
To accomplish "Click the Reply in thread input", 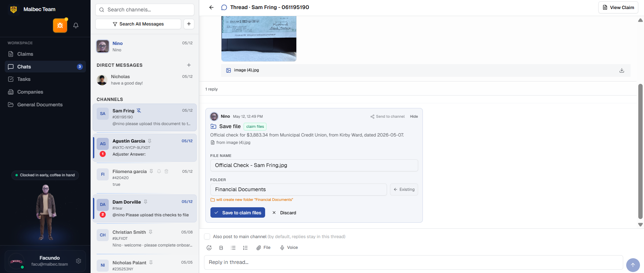I will (x=413, y=262).
